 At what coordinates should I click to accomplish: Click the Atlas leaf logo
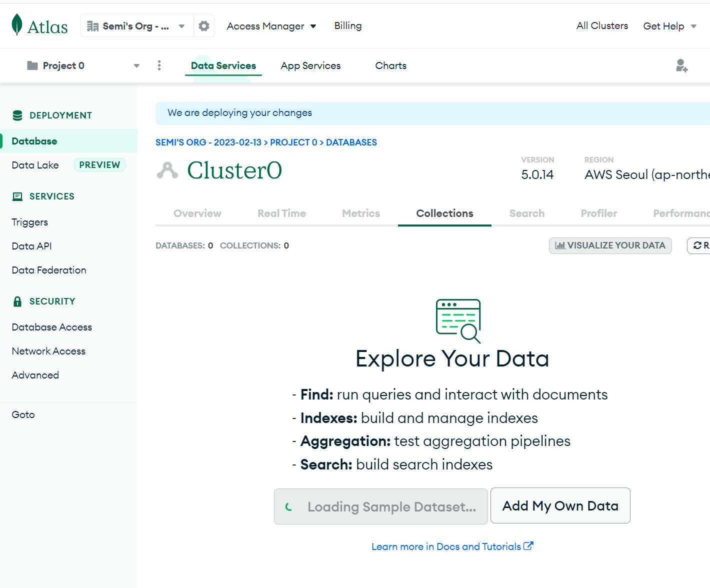pyautogui.click(x=17, y=25)
